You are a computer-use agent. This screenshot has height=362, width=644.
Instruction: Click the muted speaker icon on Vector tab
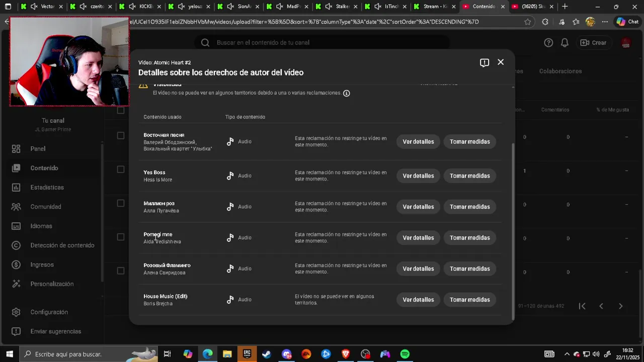[x=34, y=7]
